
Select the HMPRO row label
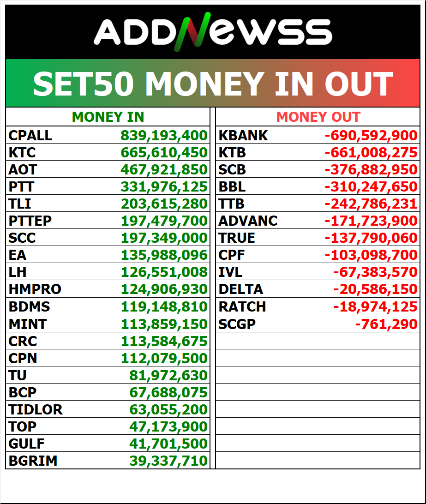(x=35, y=289)
